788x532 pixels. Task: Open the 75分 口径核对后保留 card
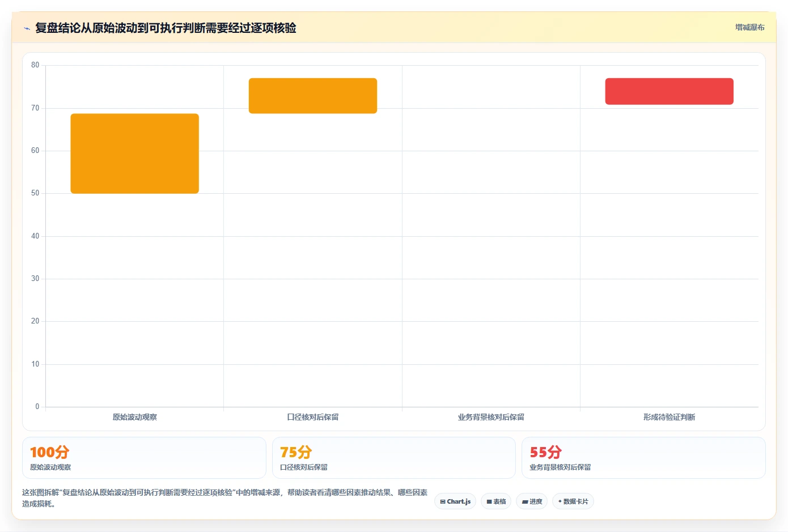coord(394,458)
